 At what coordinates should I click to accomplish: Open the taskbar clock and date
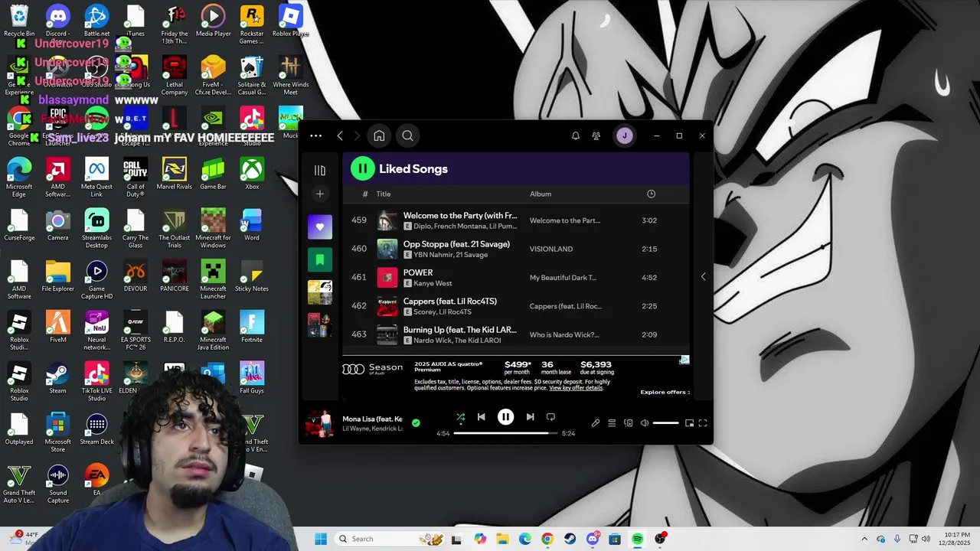pyautogui.click(x=954, y=539)
